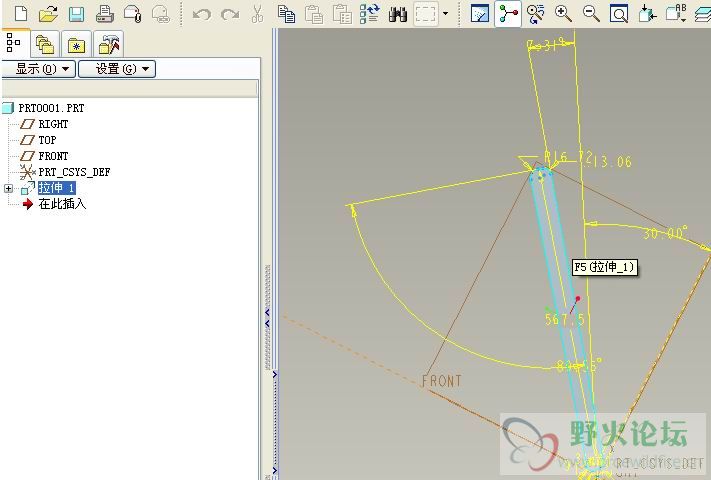Click the 567.5 length dimension
The image size is (711, 480).
pyautogui.click(x=565, y=319)
